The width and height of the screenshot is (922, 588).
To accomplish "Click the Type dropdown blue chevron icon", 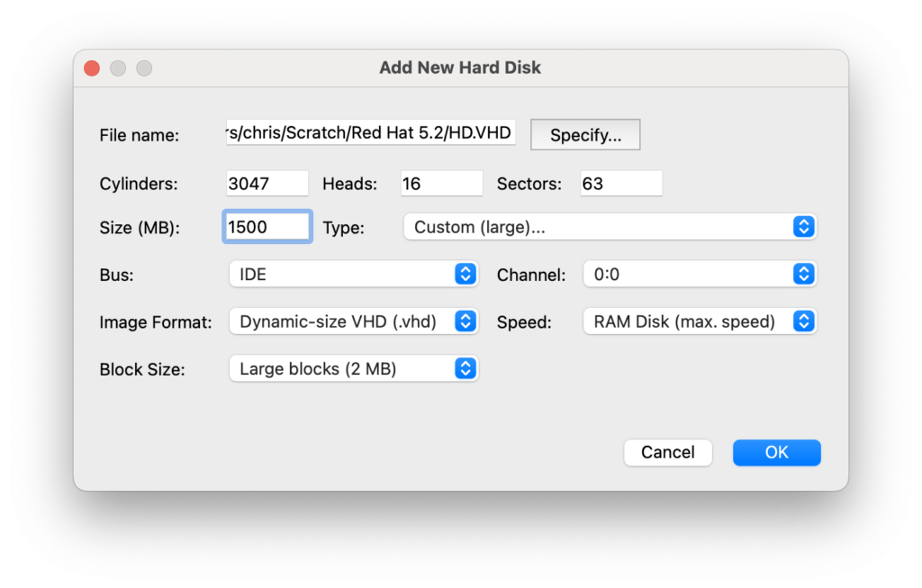I will (803, 227).
